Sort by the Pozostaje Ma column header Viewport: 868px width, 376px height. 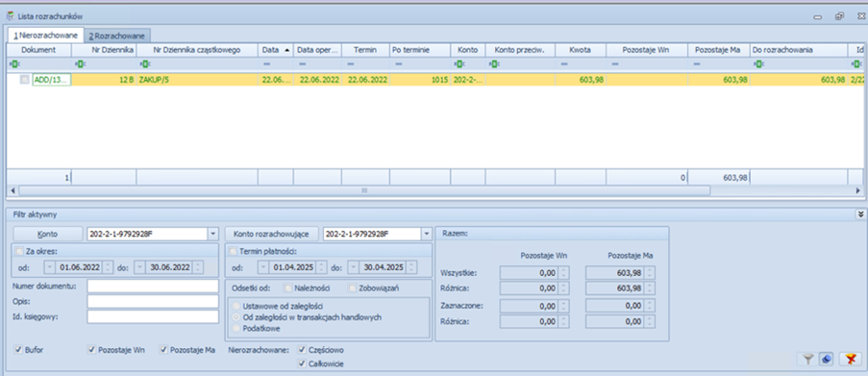tap(719, 50)
